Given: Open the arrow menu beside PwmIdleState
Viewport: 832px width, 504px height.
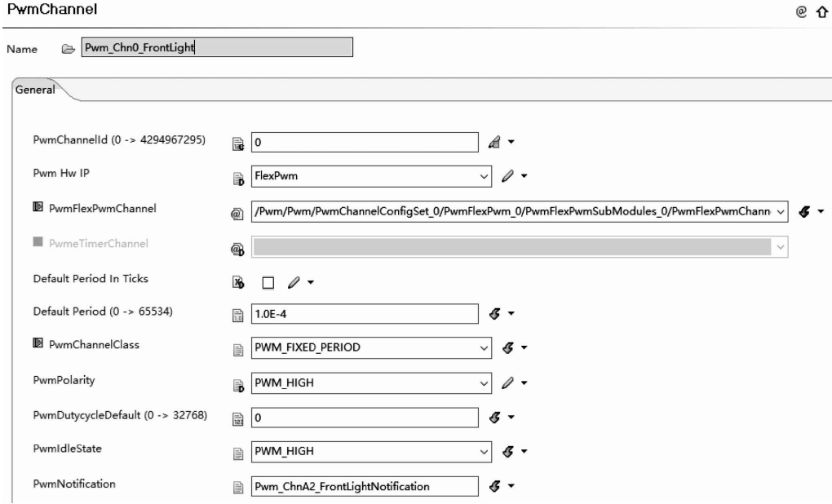Looking at the screenshot, I should point(524,451).
